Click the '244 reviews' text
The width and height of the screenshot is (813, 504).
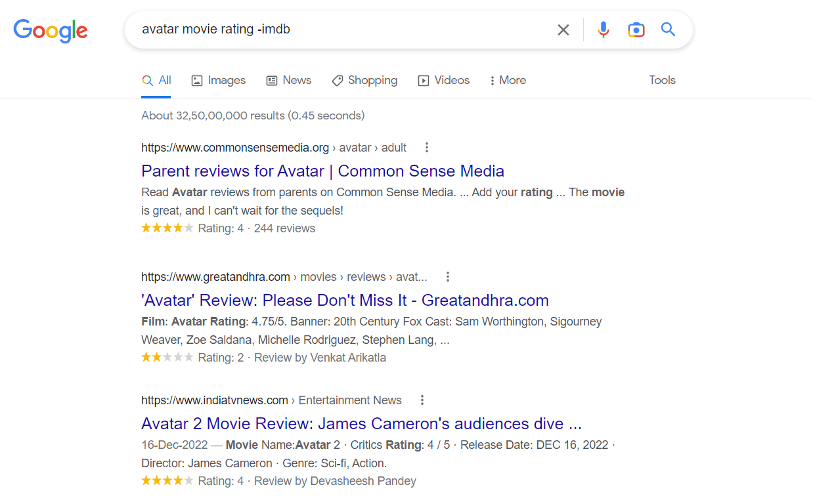pos(284,228)
